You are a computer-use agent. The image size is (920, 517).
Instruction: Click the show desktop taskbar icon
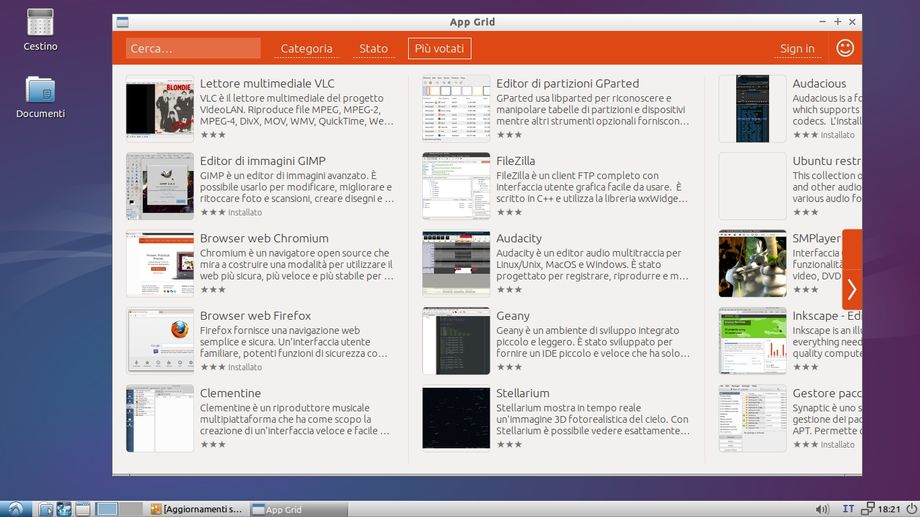82,509
